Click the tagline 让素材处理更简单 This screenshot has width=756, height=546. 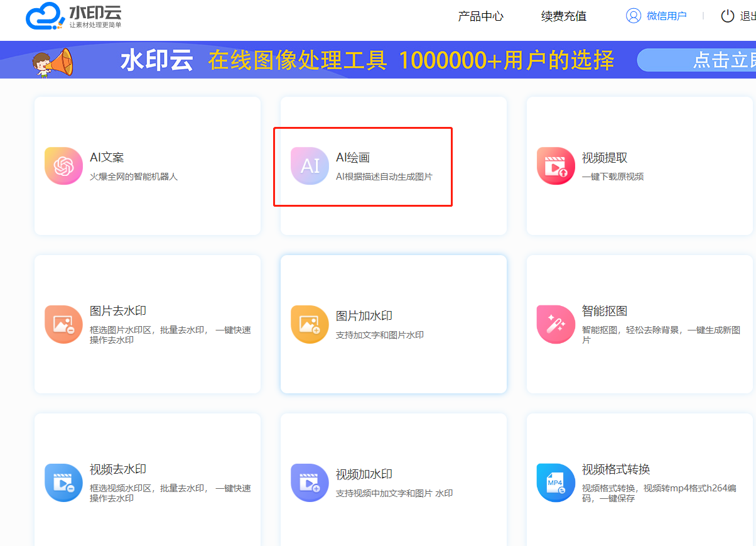tap(95, 25)
